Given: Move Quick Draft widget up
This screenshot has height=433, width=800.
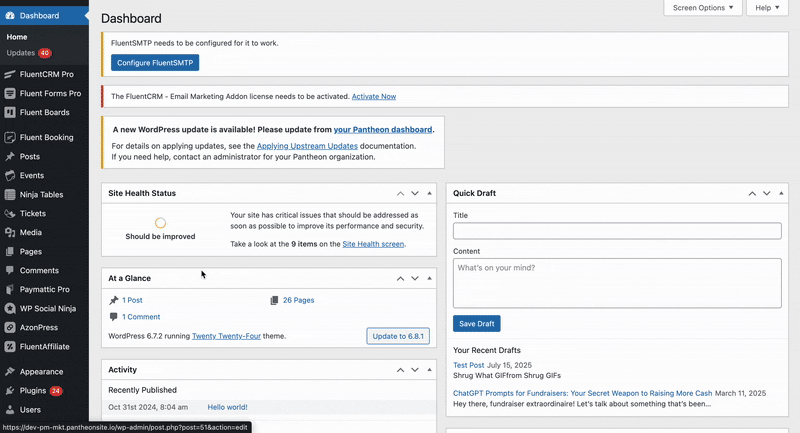Looking at the screenshot, I should [752, 193].
